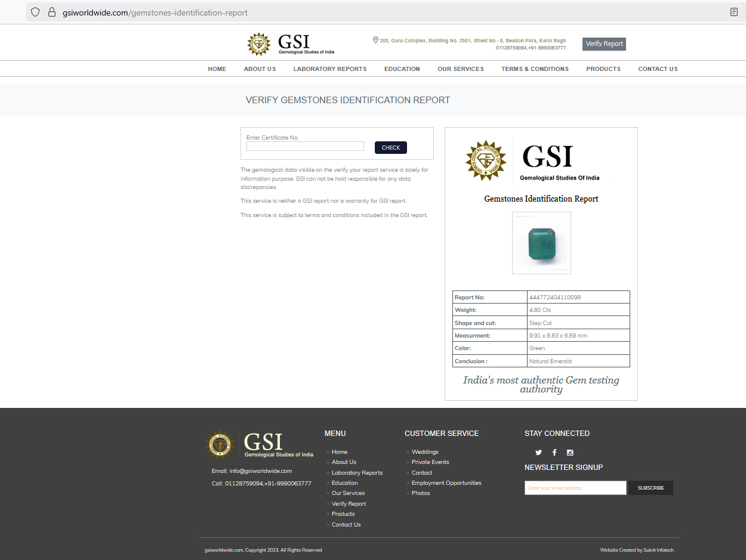Open footer Products link
The image size is (746, 560).
coord(343,514)
